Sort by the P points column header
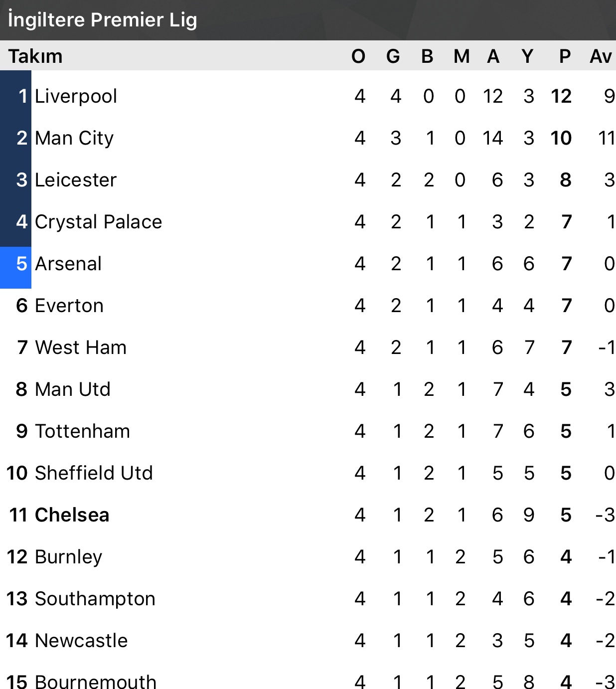 click(565, 56)
